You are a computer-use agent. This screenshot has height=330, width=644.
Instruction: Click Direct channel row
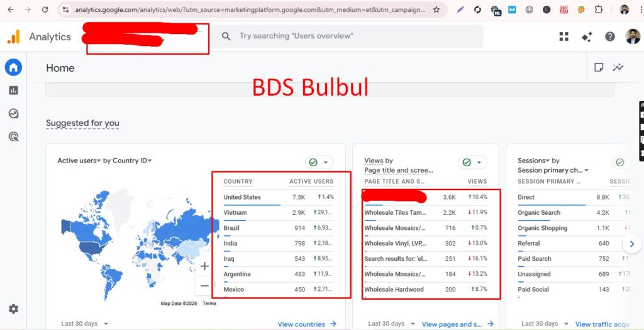pyautogui.click(x=574, y=198)
